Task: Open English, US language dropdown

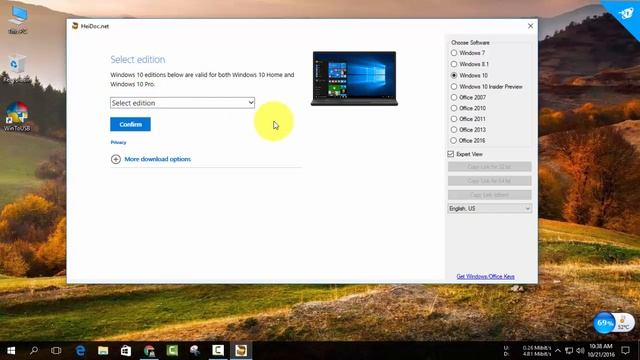Action: (x=490, y=209)
